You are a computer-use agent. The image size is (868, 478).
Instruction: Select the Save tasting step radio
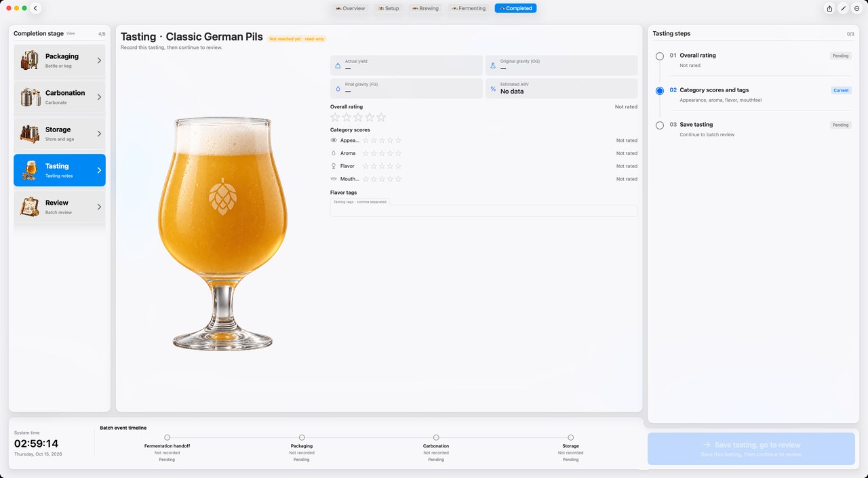click(x=660, y=125)
